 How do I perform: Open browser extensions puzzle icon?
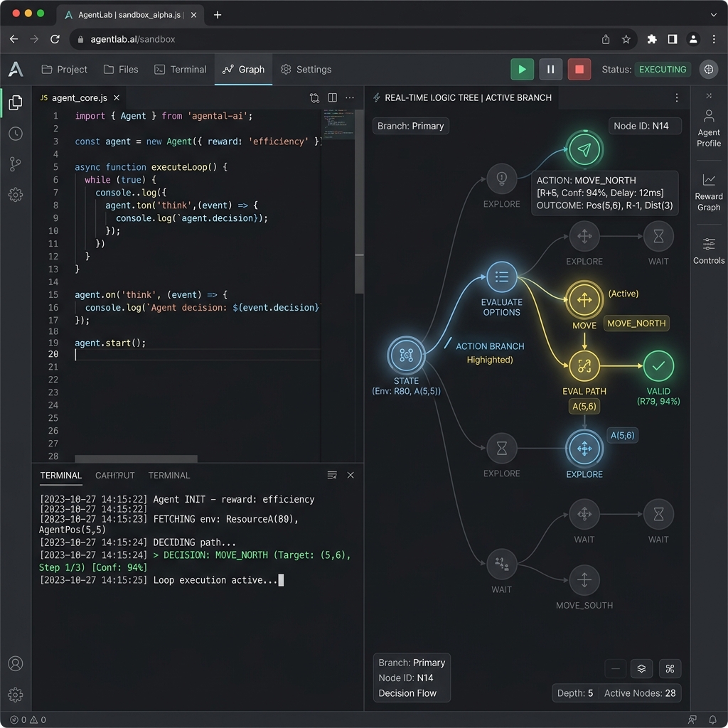[x=652, y=40]
